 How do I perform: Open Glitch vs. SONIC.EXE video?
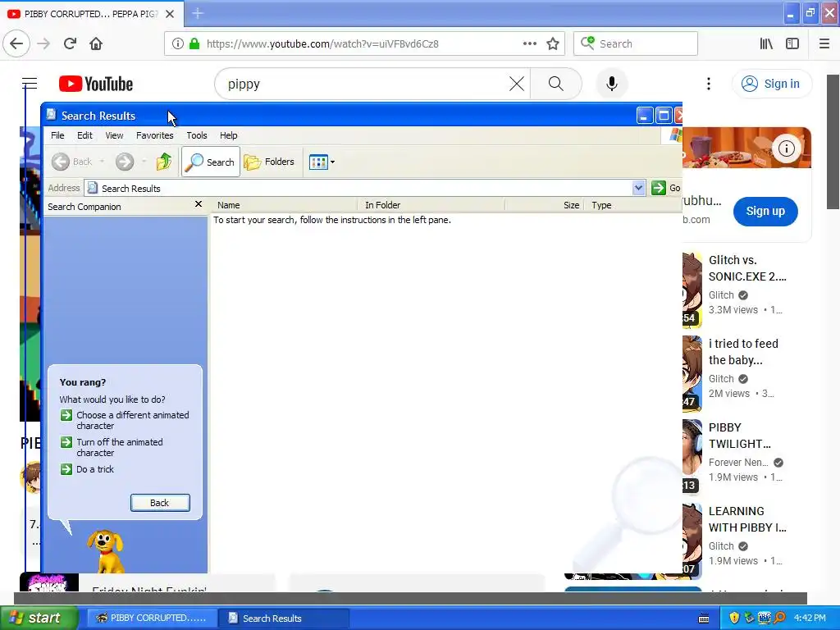[x=746, y=268]
